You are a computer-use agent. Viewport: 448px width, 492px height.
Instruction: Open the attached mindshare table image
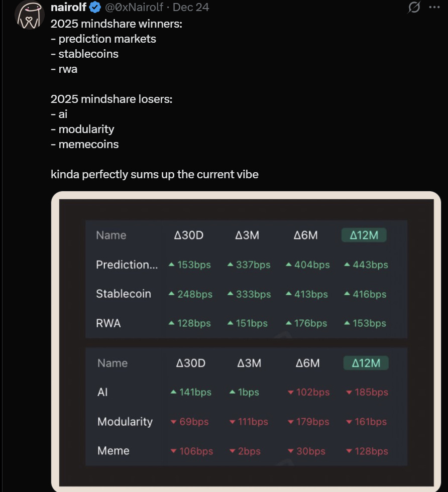(246, 341)
